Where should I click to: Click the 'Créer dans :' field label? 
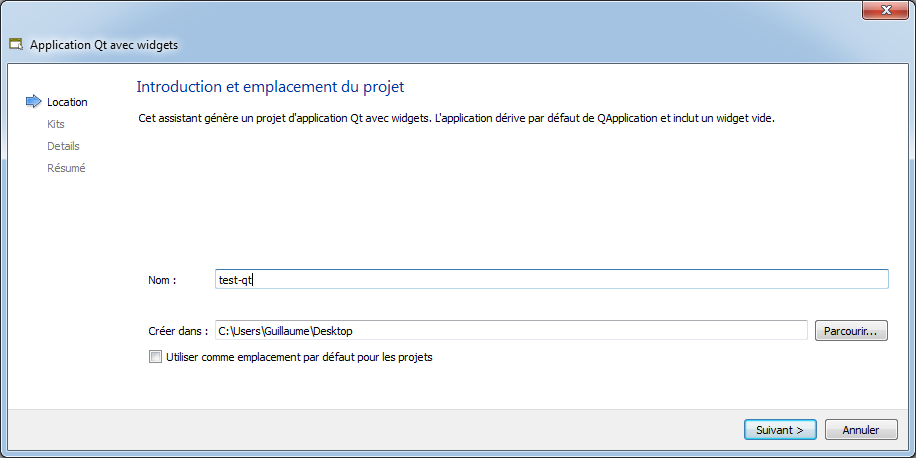178,331
